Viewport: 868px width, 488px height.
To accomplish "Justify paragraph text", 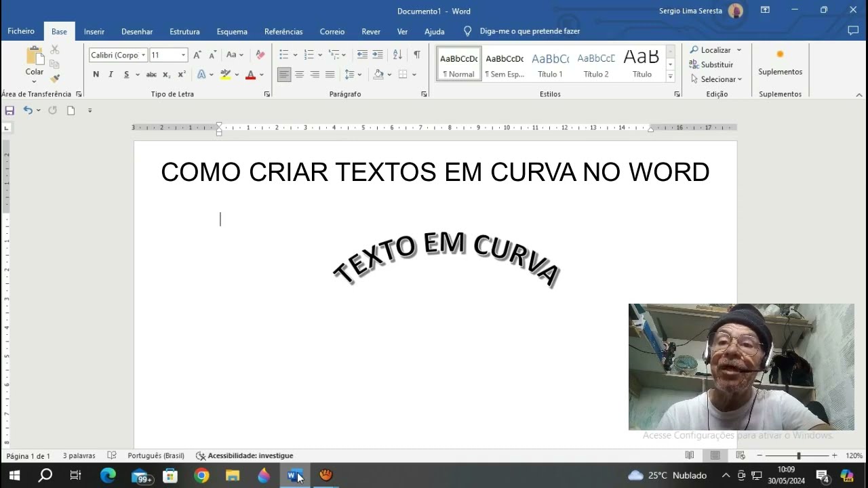I will [x=330, y=75].
